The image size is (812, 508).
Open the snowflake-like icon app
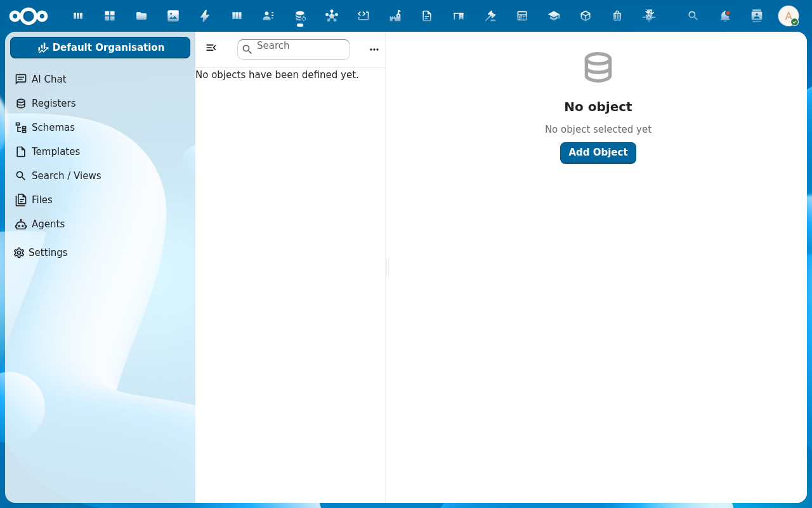click(649, 16)
